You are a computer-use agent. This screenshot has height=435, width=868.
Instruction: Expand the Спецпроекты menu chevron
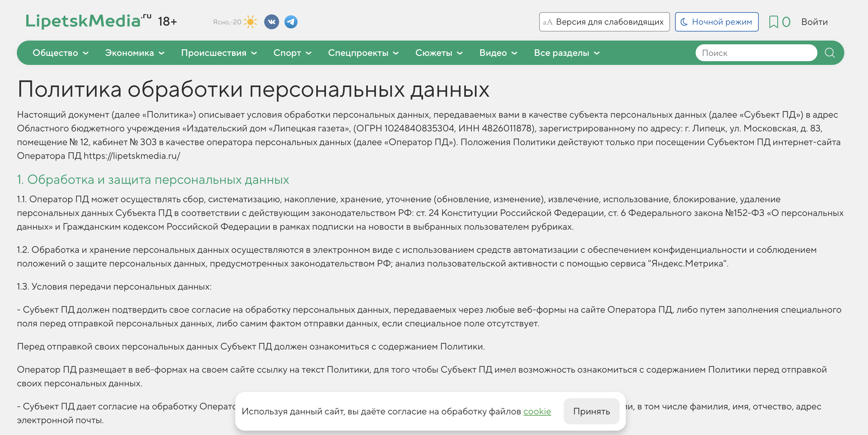[x=396, y=53]
